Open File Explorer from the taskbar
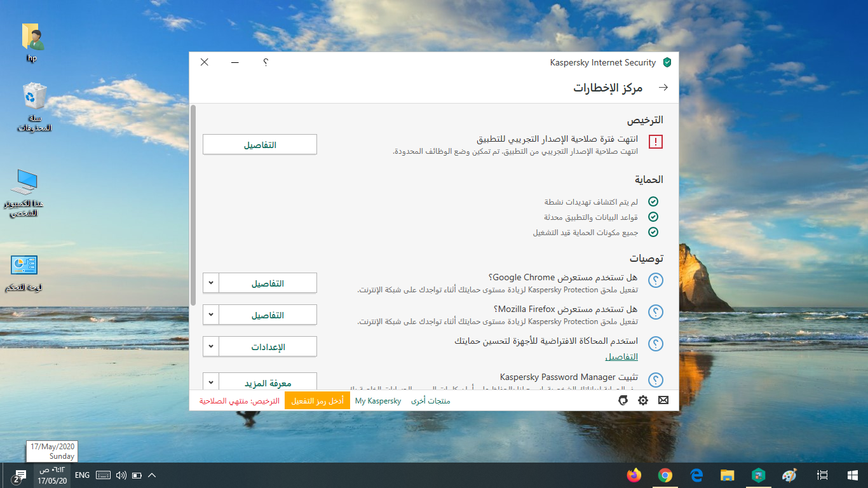This screenshot has width=868, height=488. click(728, 475)
